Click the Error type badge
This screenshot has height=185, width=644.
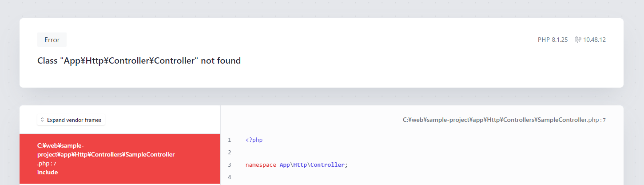52,40
